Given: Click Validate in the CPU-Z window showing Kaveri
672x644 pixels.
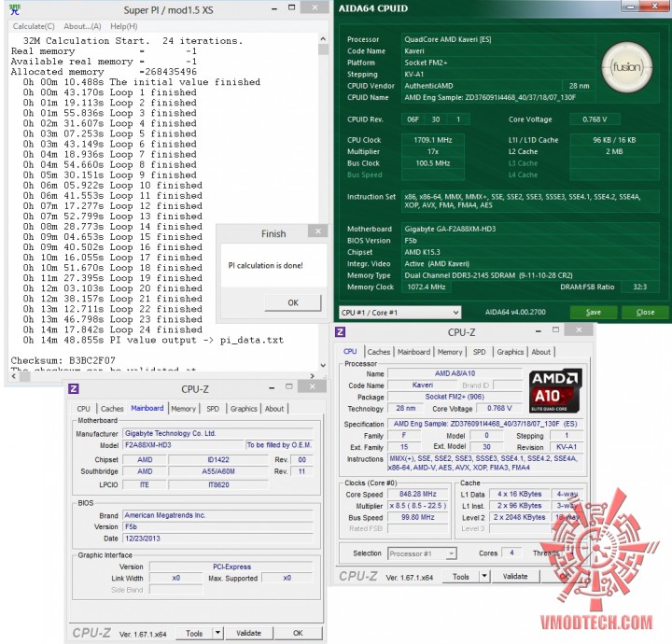Looking at the screenshot, I should click(x=515, y=577).
